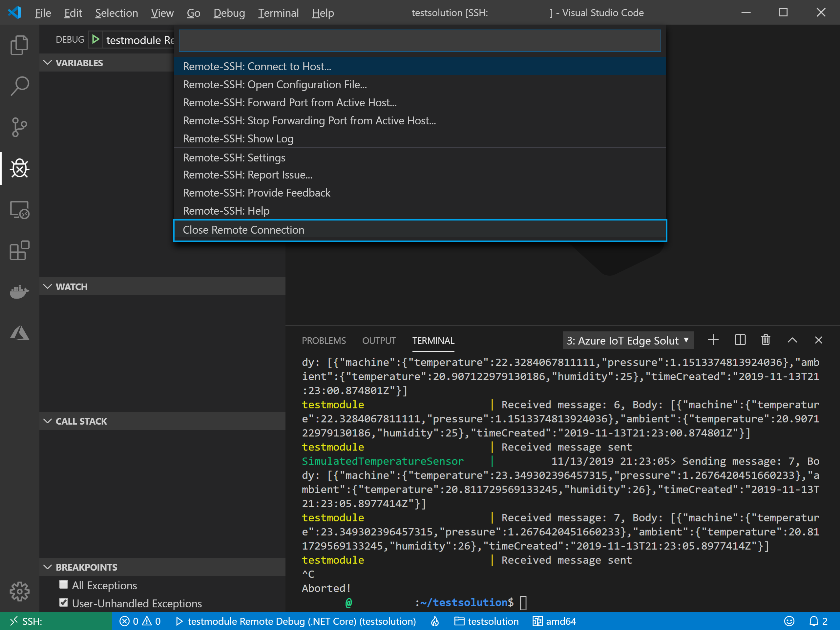
Task: Open the Docker view
Action: click(x=19, y=292)
